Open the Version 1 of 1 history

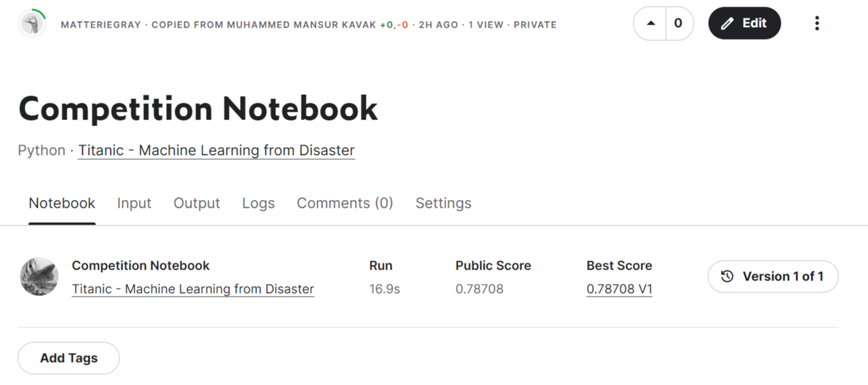[773, 277]
